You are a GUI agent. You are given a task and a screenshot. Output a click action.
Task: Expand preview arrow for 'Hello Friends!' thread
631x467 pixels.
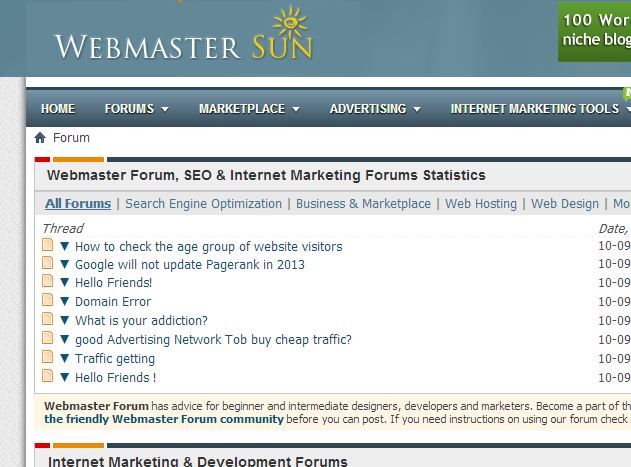tap(65, 283)
